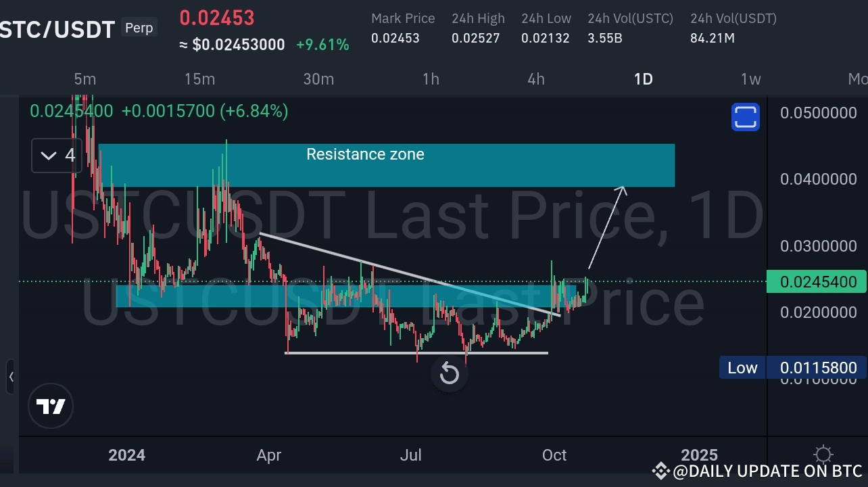
Task: Select the 1w interval tab
Action: 750,79
